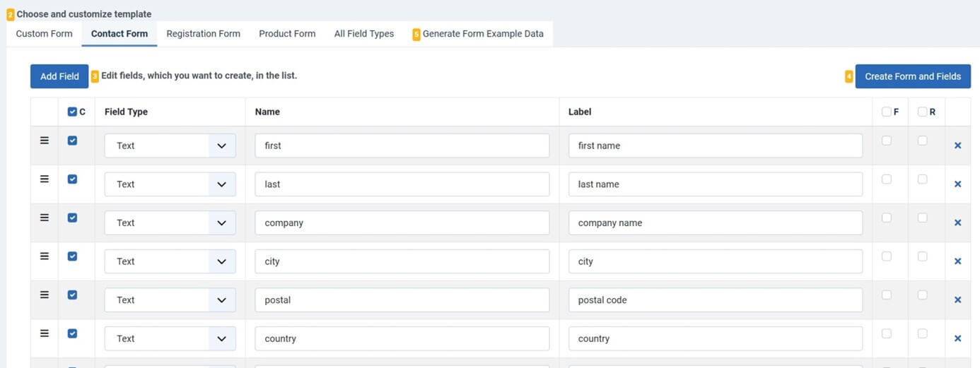Remove the city row with its X icon
Screen dimensions: 980x368
pos(957,261)
